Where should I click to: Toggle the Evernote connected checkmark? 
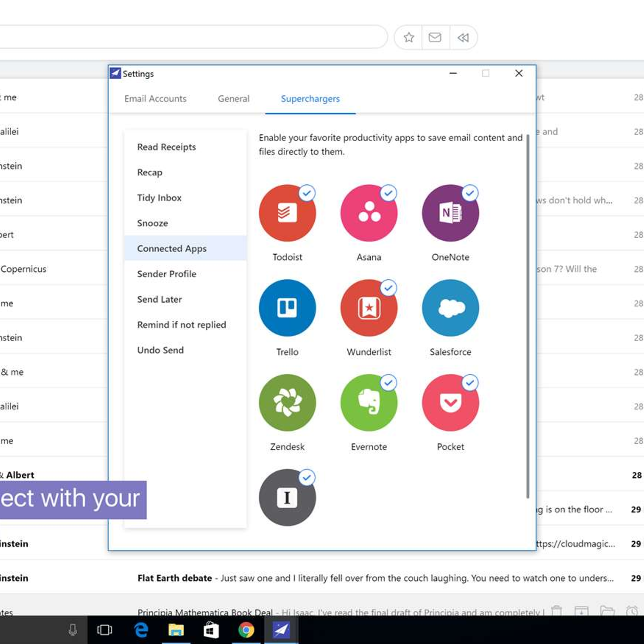pos(388,383)
